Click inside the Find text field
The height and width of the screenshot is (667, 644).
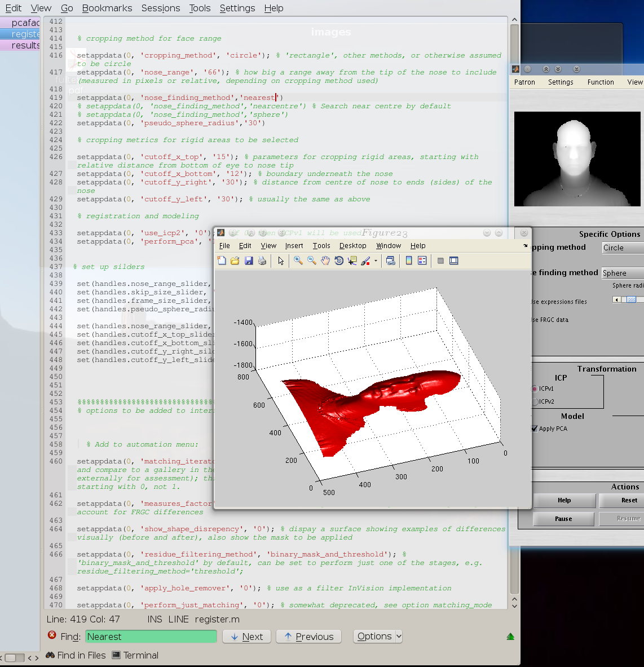pyautogui.click(x=151, y=636)
